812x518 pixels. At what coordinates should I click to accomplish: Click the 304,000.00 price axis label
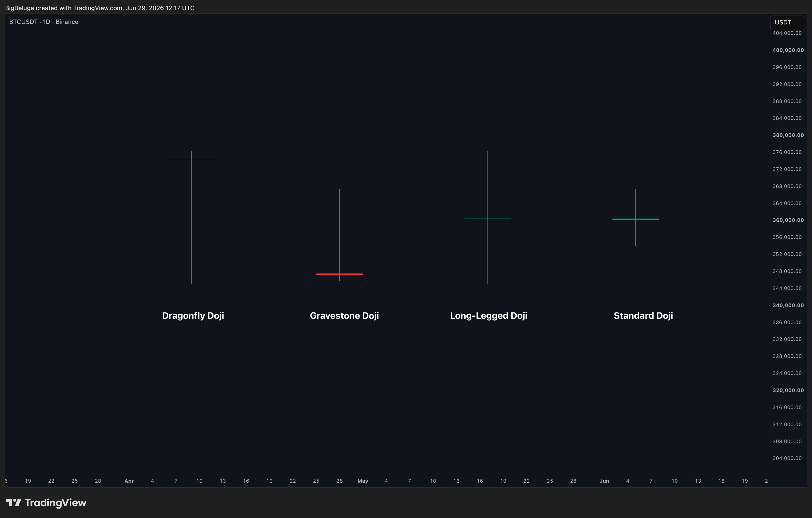pos(787,458)
